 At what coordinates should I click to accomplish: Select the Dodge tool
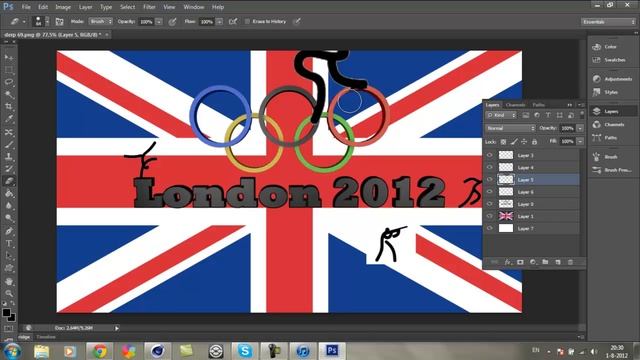point(9,218)
